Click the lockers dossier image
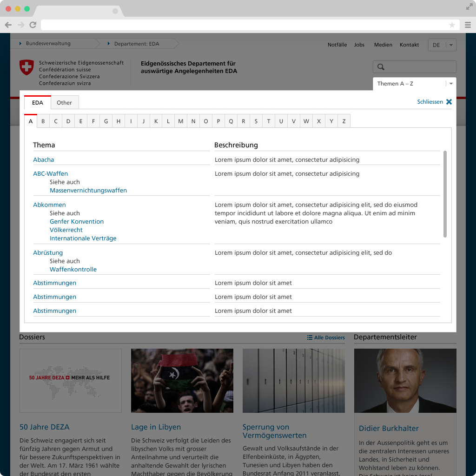The height and width of the screenshot is (476, 476). (294, 381)
